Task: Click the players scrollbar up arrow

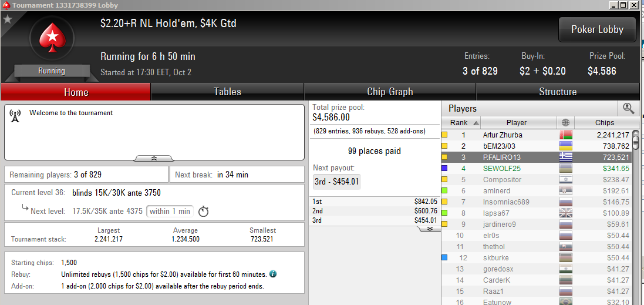Action: click(636, 133)
